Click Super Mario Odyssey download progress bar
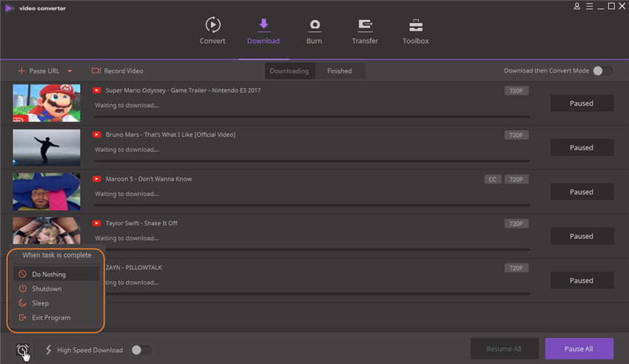Screen dimensions: 629x364 (x=312, y=117)
